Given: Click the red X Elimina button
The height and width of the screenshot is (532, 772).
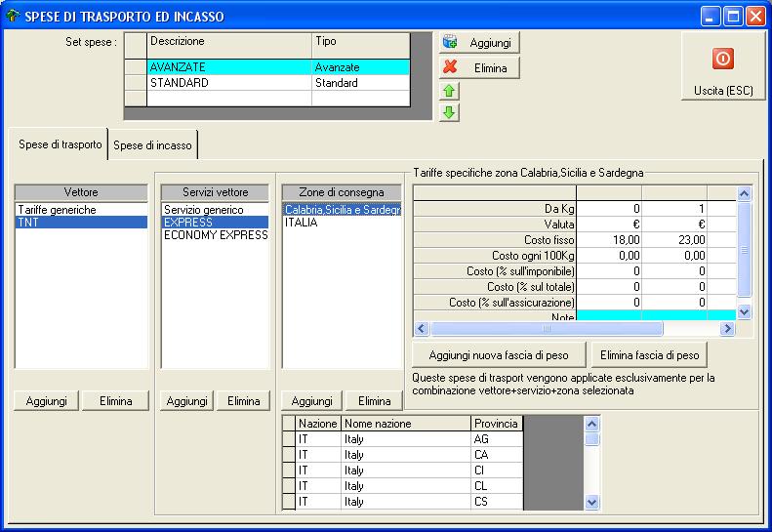Looking at the screenshot, I should pyautogui.click(x=479, y=68).
